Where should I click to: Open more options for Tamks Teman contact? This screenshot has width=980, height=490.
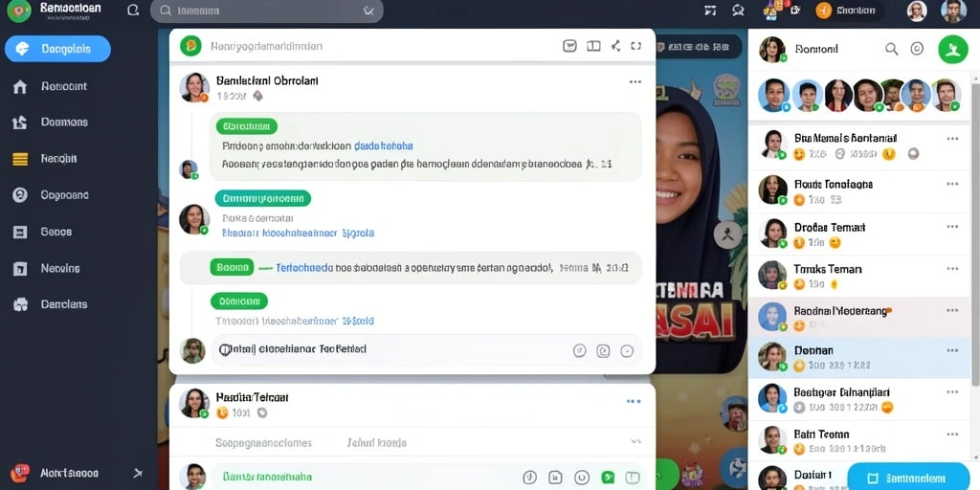click(x=952, y=269)
